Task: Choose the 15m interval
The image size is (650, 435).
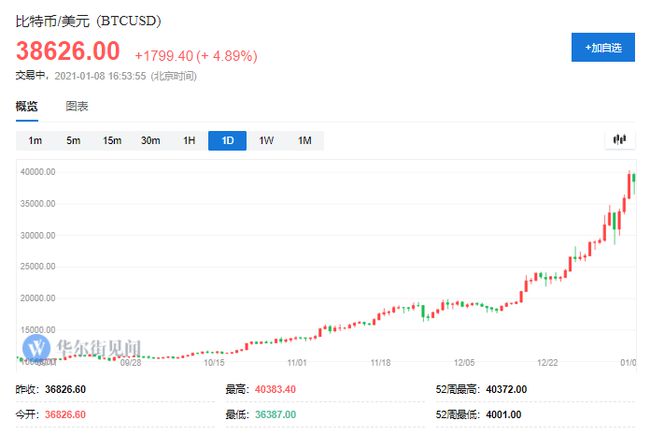Action: [x=111, y=141]
